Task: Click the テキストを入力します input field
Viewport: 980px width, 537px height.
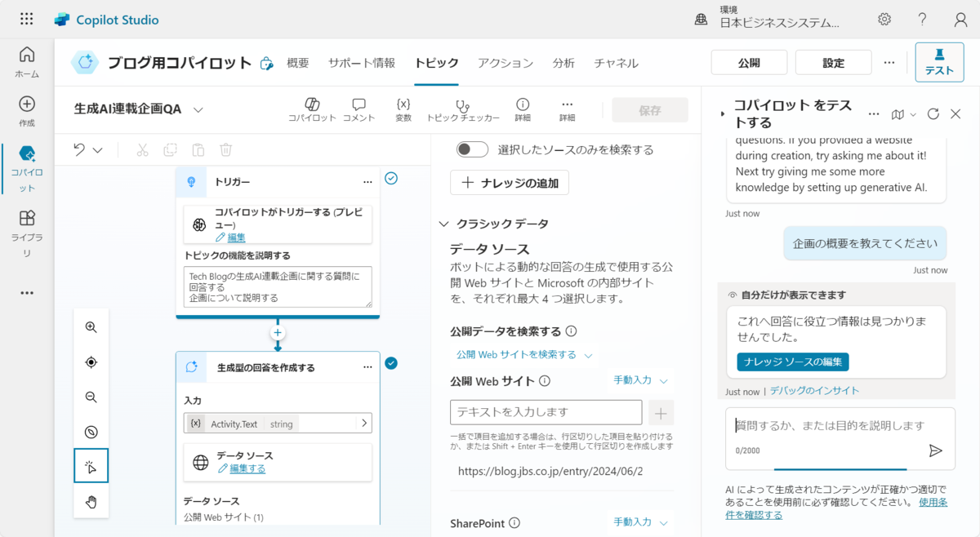Action: tap(546, 412)
